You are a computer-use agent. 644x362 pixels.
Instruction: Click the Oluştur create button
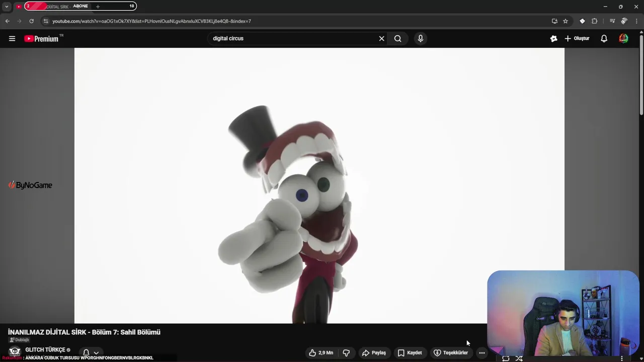(x=577, y=39)
